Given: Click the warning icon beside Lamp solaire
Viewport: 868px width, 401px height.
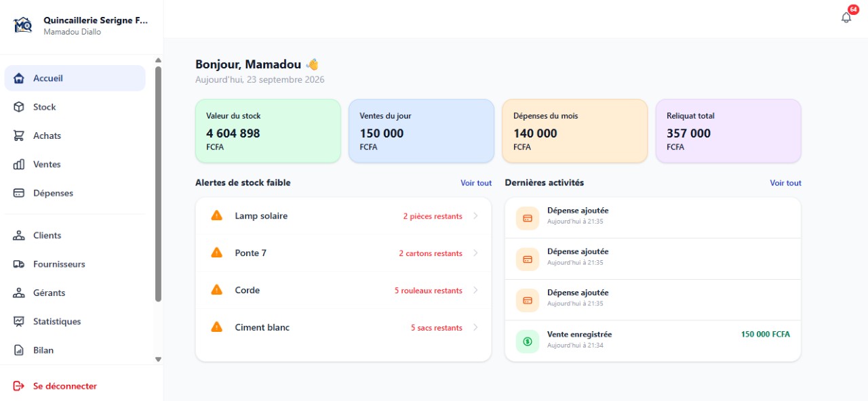Looking at the screenshot, I should (217, 216).
